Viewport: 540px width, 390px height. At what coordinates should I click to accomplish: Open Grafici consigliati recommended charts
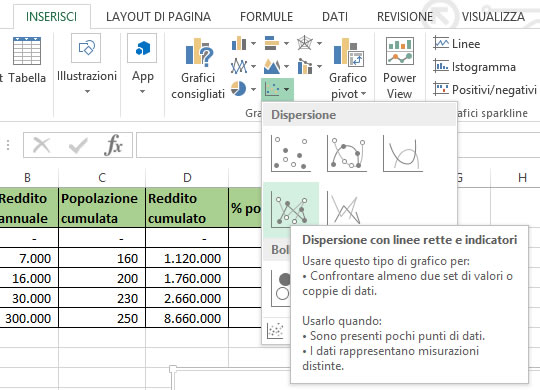[x=198, y=68]
